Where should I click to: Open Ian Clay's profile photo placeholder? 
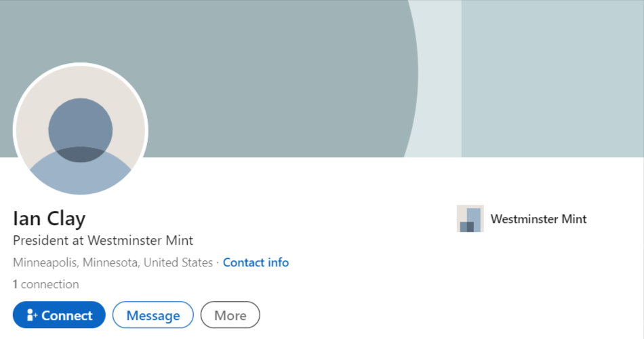pos(81,130)
